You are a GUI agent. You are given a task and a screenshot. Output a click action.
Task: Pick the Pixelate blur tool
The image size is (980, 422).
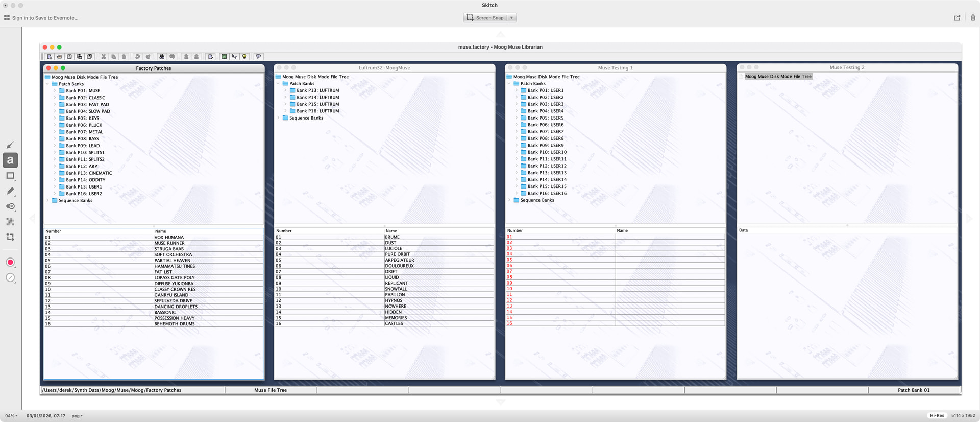point(10,222)
